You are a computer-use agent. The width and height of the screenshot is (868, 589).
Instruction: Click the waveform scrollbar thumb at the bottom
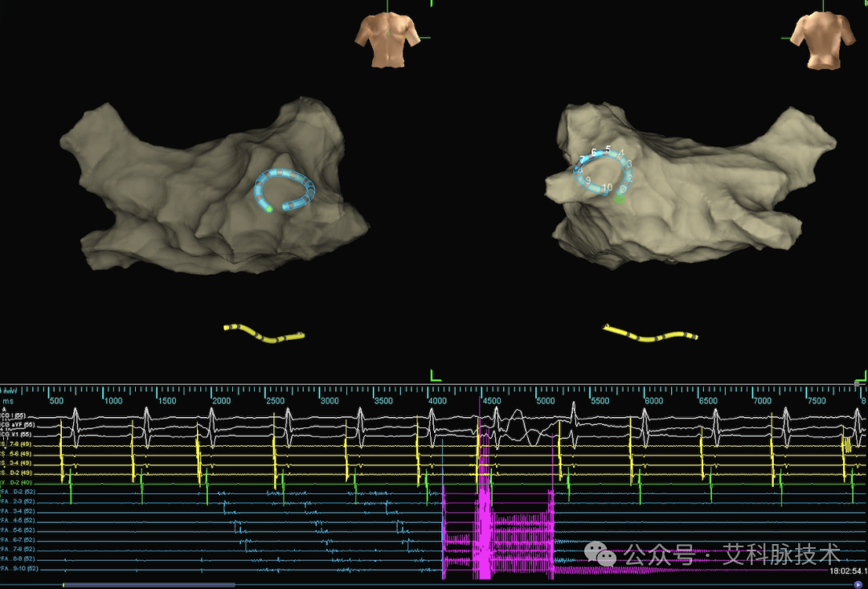[149, 584]
